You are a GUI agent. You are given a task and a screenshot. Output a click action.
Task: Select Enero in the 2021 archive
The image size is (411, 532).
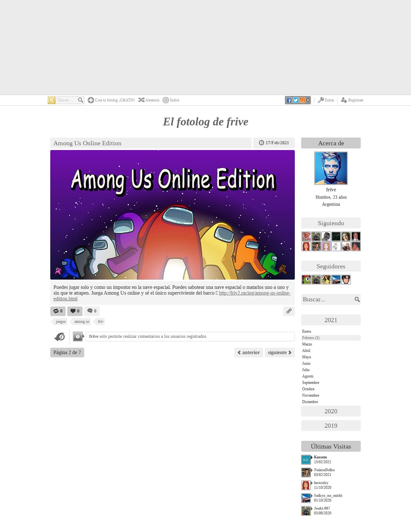pos(307,331)
